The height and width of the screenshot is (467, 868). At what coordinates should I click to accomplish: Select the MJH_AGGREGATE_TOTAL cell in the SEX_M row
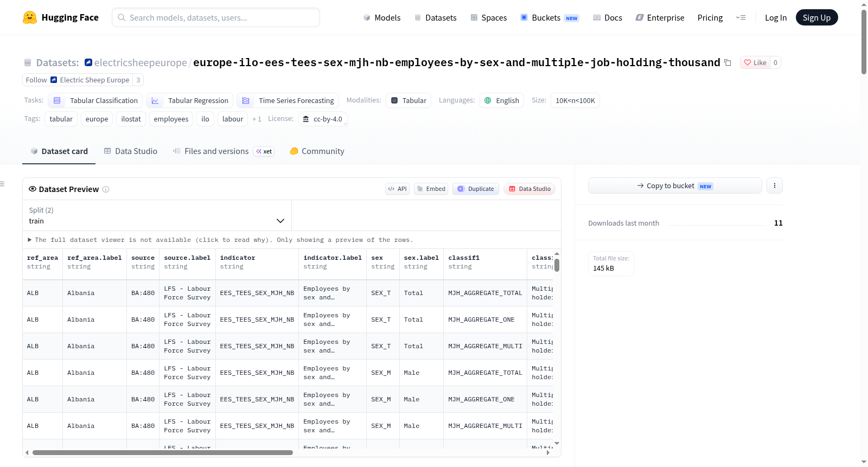coord(485,373)
